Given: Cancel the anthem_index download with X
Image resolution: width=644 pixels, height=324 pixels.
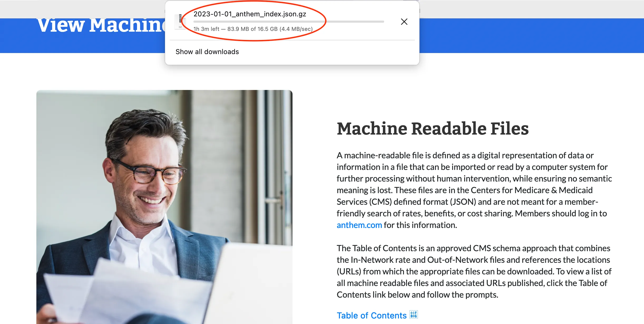Looking at the screenshot, I should [404, 22].
